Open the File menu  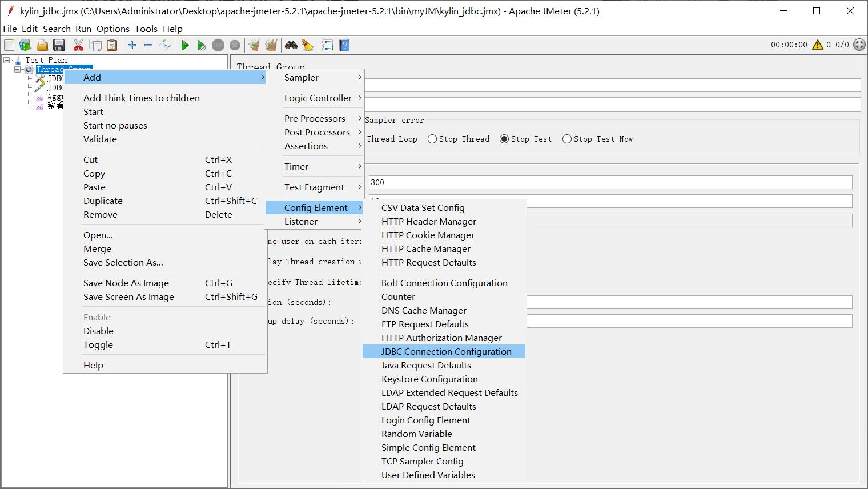(10, 29)
